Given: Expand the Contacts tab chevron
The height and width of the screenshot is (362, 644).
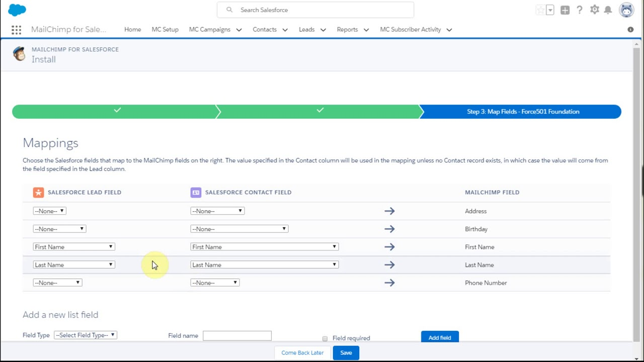Looking at the screenshot, I should 285,30.
